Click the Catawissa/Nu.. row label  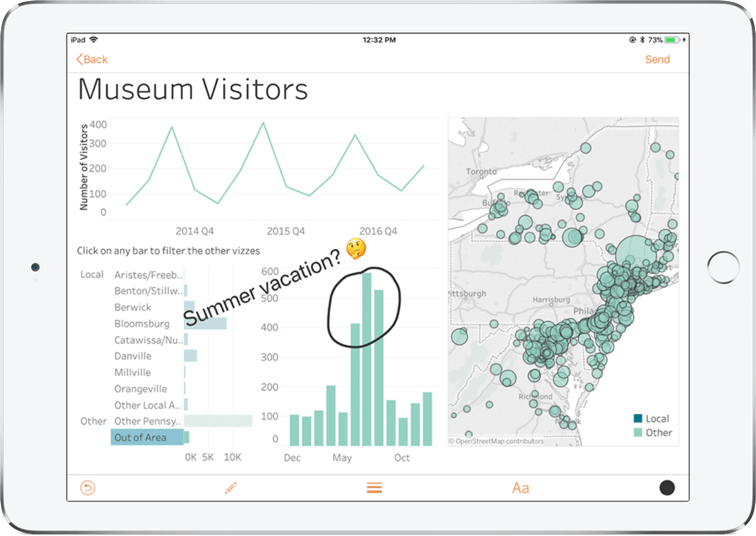click(148, 340)
